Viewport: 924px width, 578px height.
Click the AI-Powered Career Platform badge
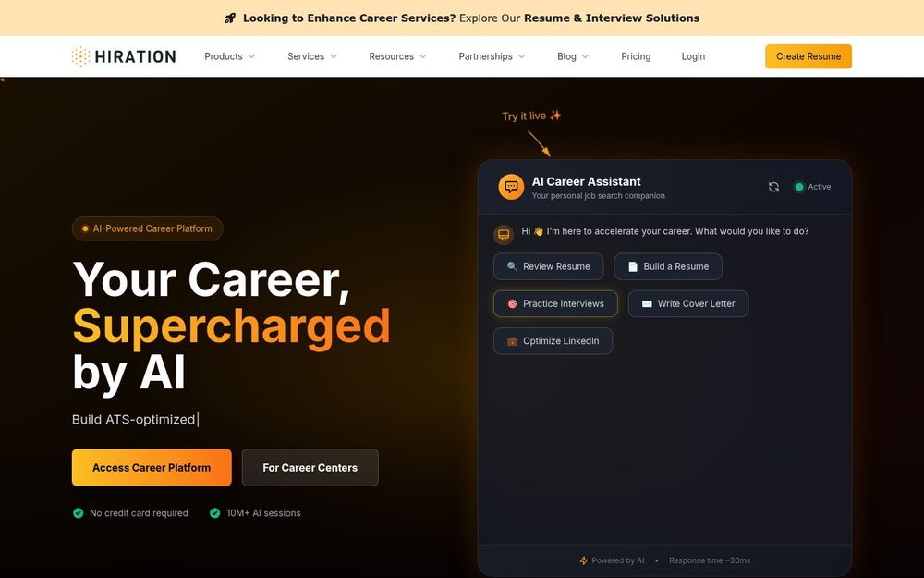[x=147, y=228]
